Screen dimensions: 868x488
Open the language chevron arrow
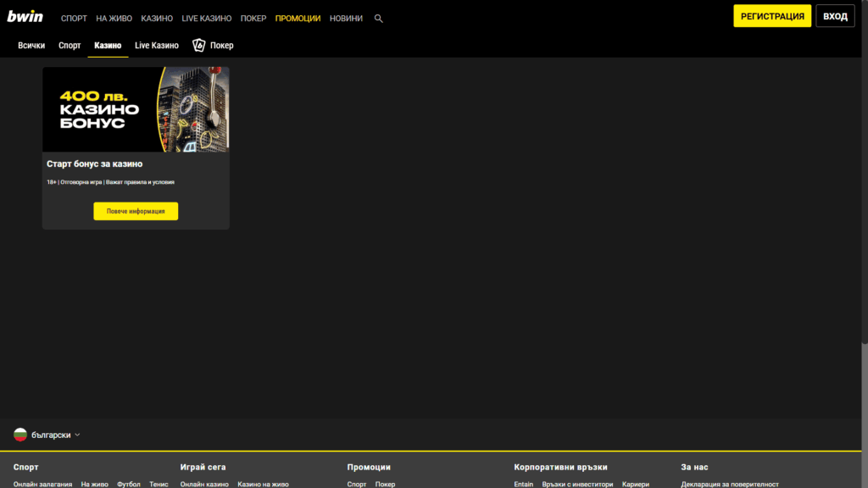pyautogui.click(x=75, y=435)
